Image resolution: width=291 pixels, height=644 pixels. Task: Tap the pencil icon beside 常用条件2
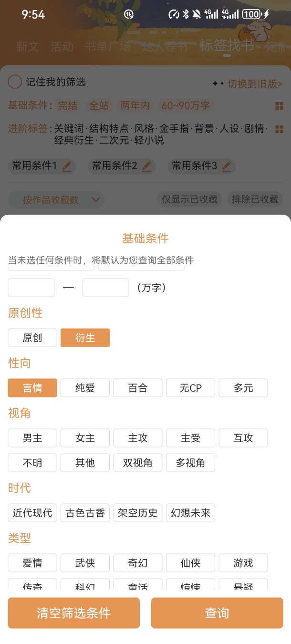pos(146,166)
